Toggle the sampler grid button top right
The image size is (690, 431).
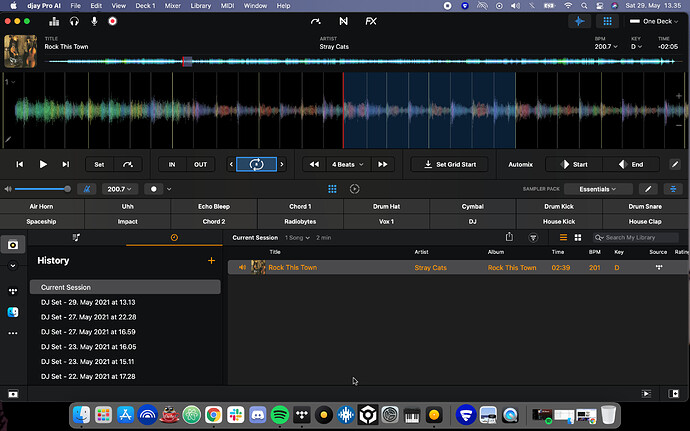[607, 21]
